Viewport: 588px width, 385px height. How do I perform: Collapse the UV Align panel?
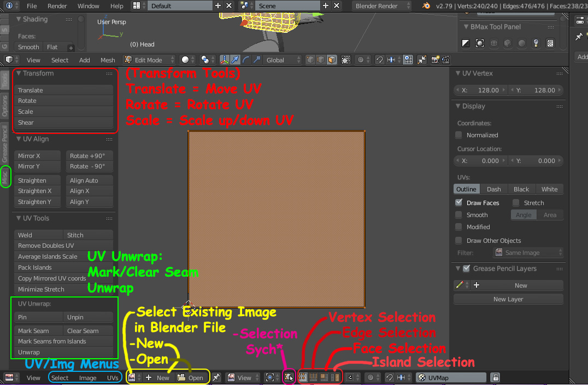[19, 139]
